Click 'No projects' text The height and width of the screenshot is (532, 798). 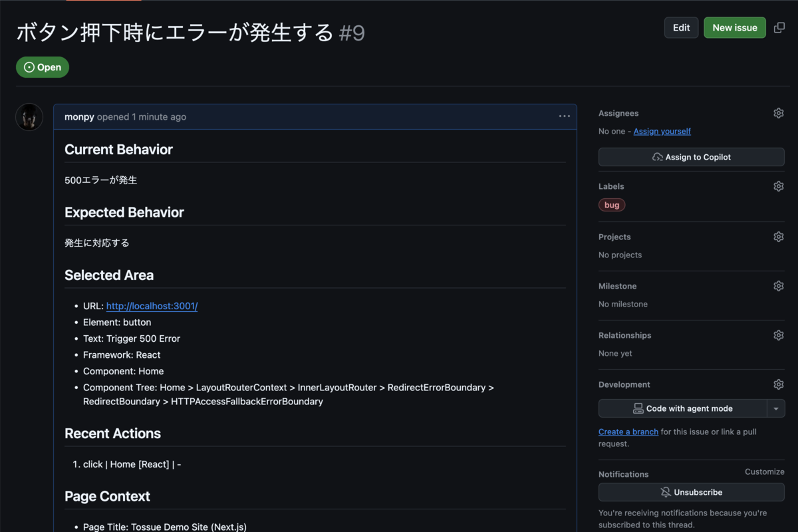(620, 255)
